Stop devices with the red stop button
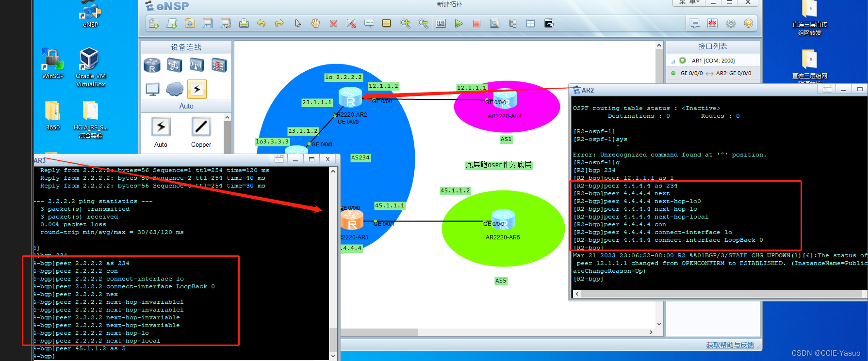Viewport: 868px width, 361px height. click(476, 23)
